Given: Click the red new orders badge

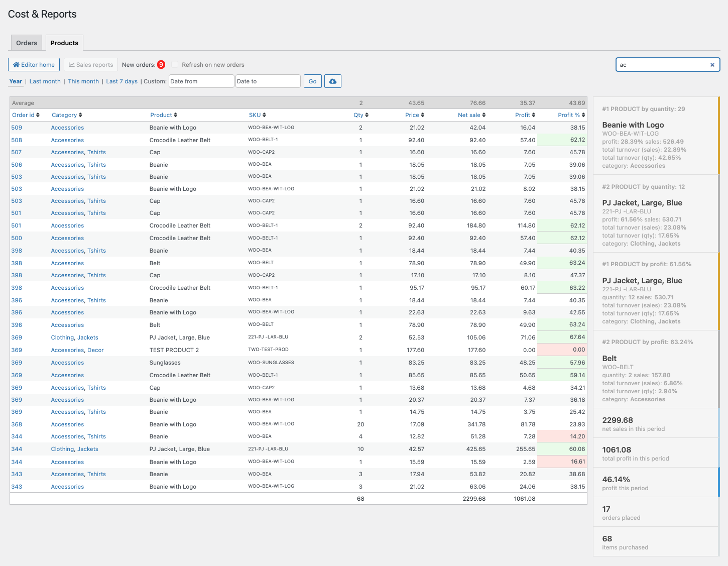Looking at the screenshot, I should (161, 65).
